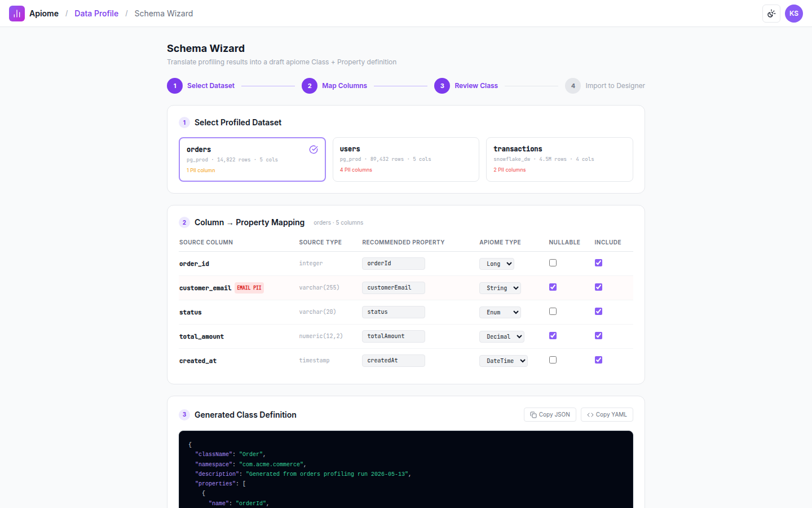Click the customer_email source column name

click(205, 288)
